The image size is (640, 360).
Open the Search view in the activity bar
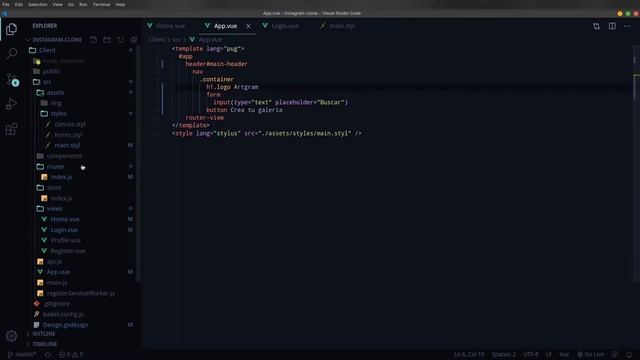11,53
